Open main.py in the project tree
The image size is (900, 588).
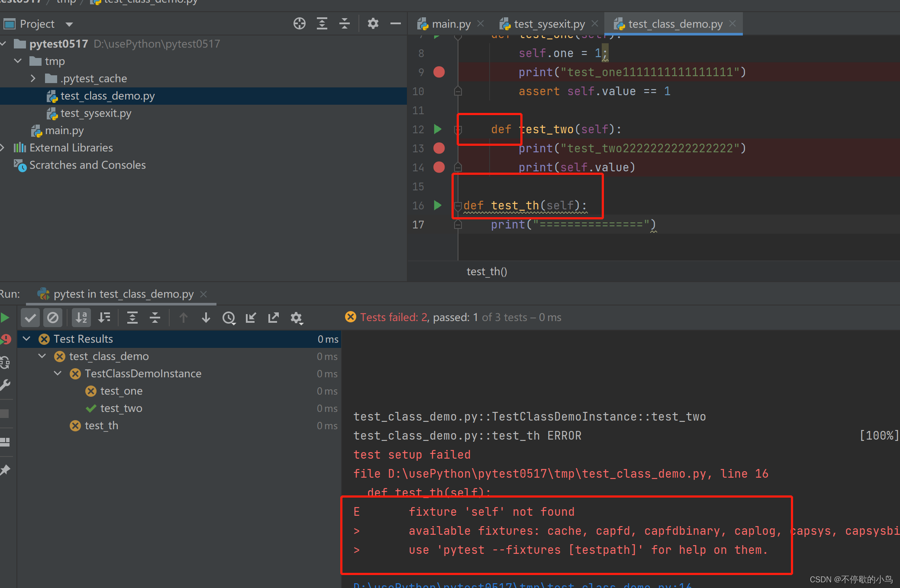(64, 131)
